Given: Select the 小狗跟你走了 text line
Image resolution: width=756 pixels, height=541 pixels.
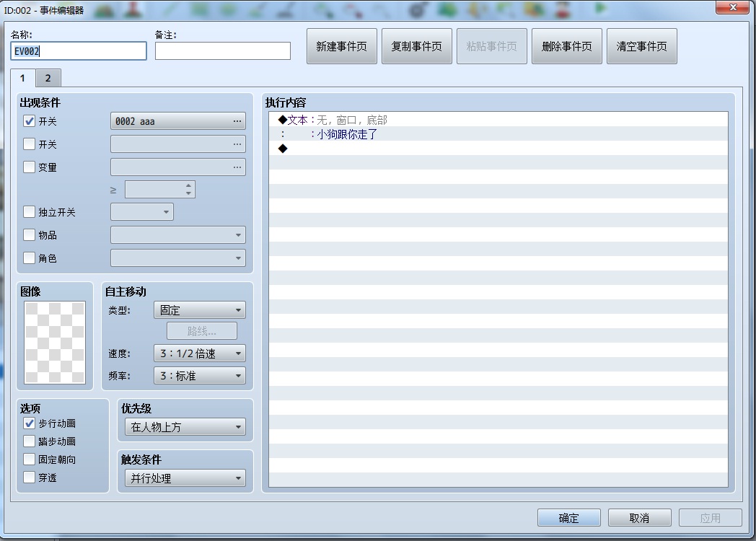Looking at the screenshot, I should 498,134.
